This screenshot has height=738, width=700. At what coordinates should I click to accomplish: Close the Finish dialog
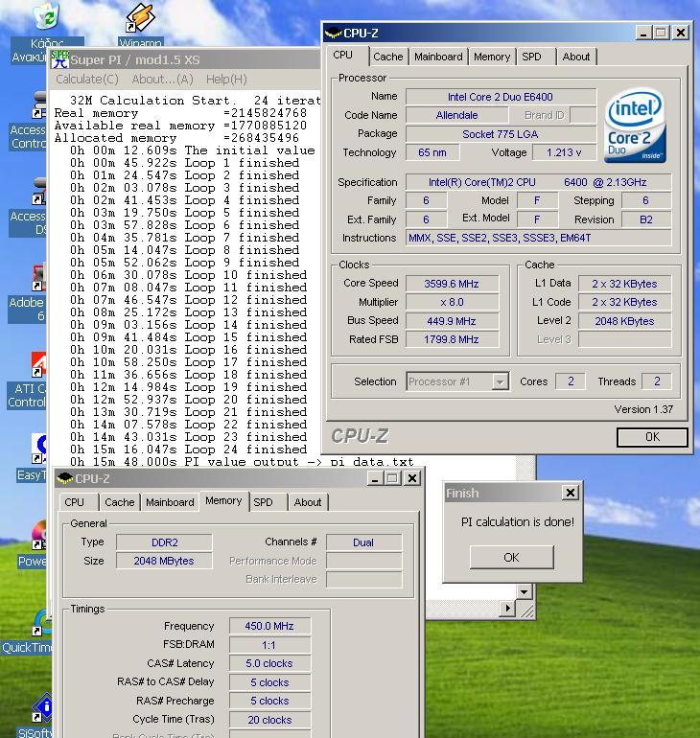(x=571, y=493)
